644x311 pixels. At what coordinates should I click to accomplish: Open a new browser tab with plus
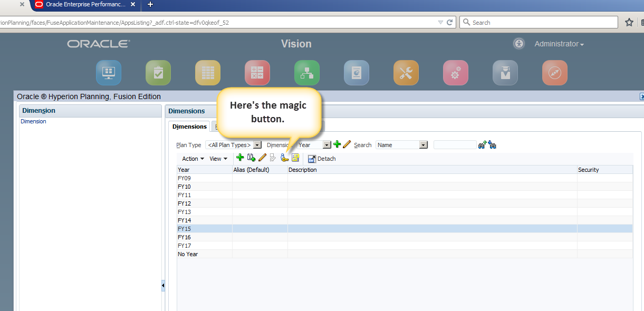tap(150, 4)
